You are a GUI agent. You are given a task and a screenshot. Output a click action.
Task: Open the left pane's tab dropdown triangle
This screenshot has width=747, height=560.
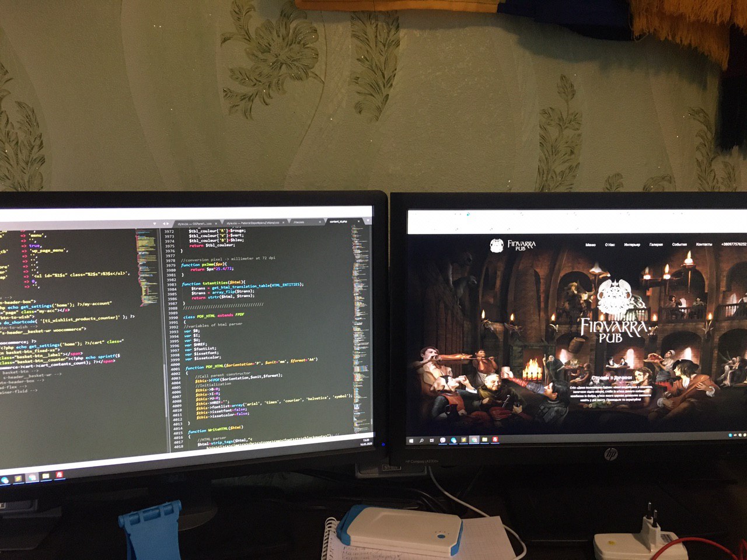click(155, 224)
